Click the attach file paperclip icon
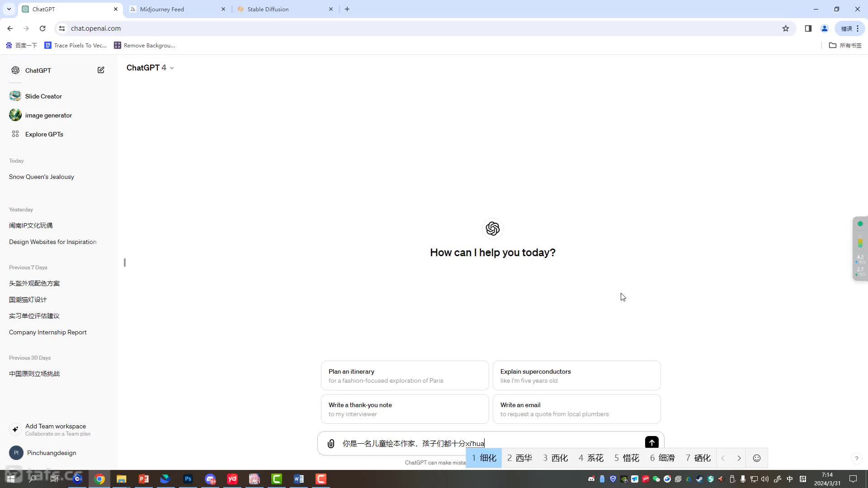This screenshot has height=488, width=868. click(331, 444)
